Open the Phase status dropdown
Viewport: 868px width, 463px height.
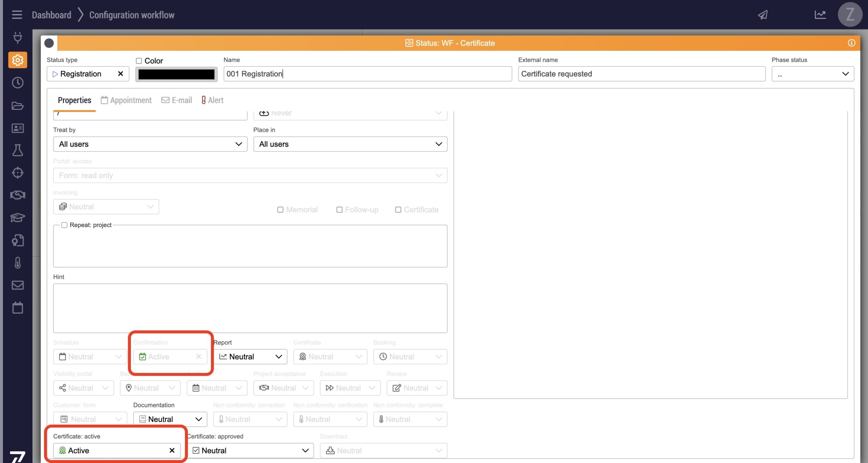(812, 74)
